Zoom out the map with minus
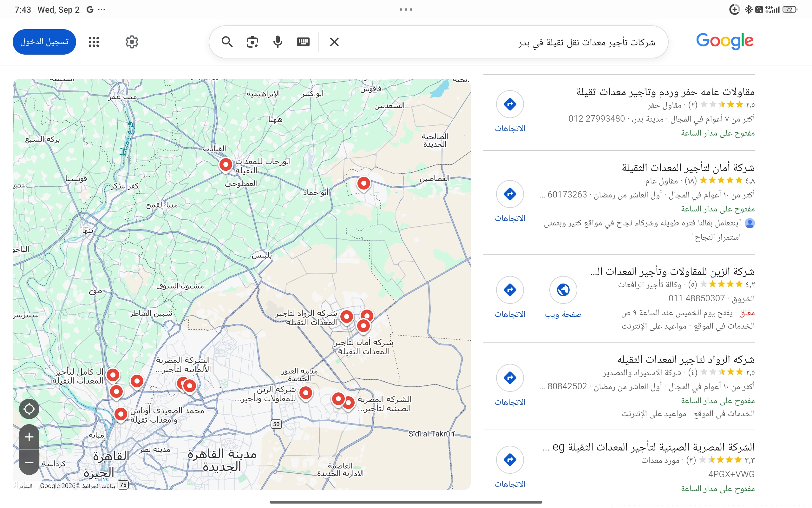Image resolution: width=812 pixels, height=508 pixels. click(29, 462)
